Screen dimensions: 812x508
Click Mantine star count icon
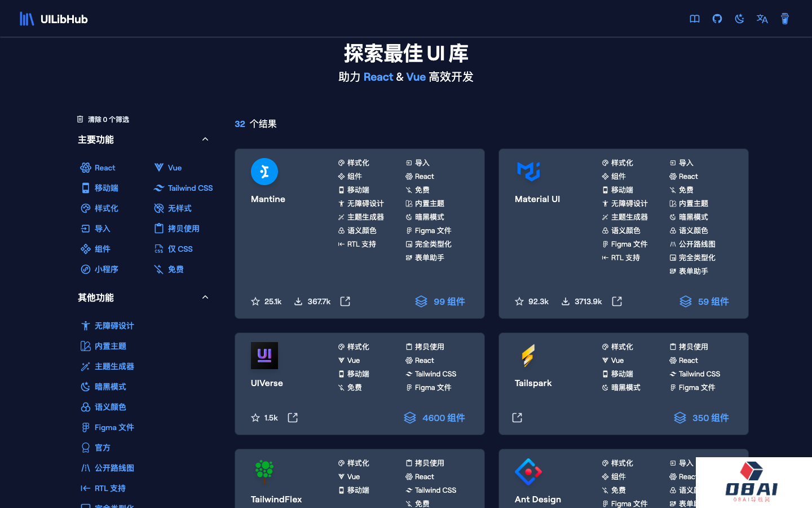[255, 301]
